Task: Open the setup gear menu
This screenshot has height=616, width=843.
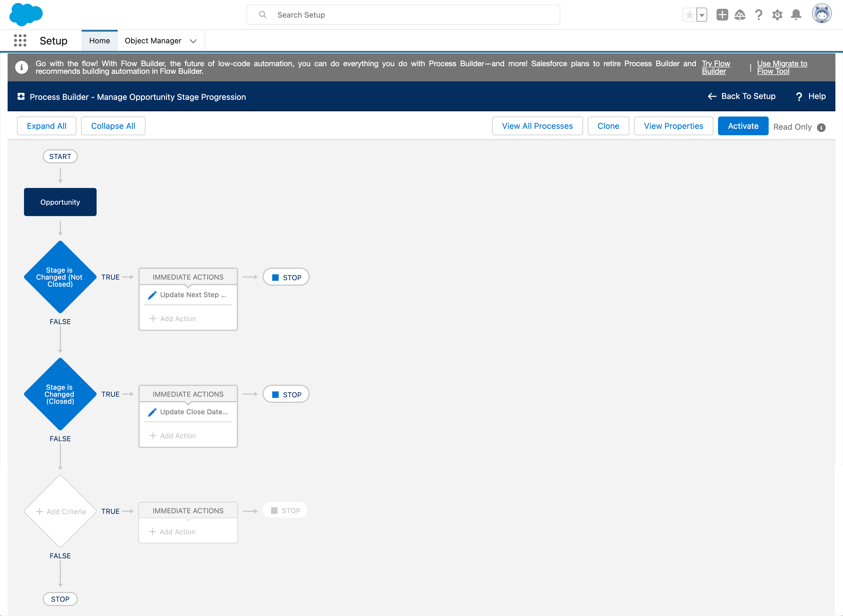Action: tap(777, 15)
